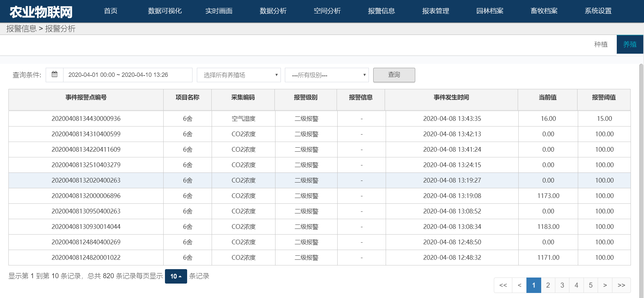This screenshot has width=644, height=298.
Task: Go to previous page arrow (<)
Action: [519, 285]
